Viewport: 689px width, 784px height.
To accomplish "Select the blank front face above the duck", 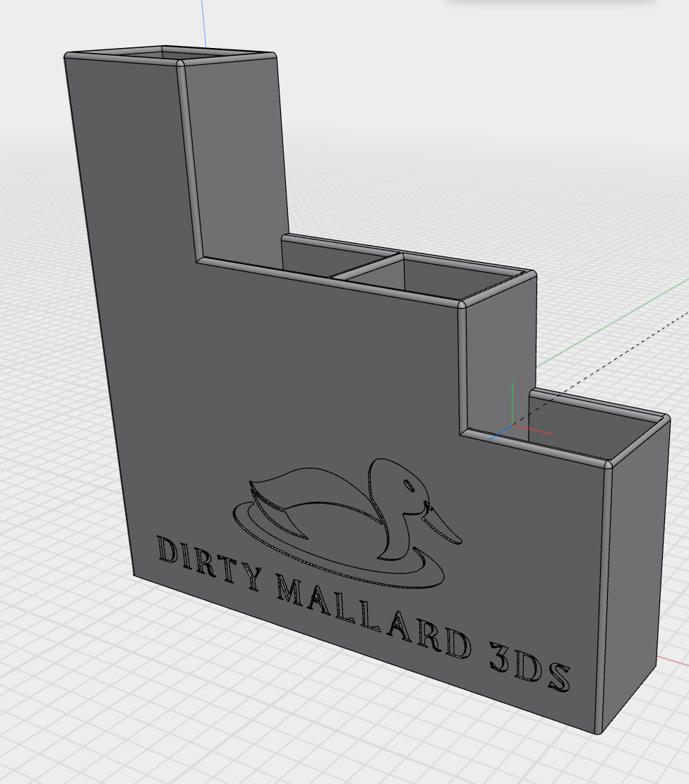I will point(282,367).
